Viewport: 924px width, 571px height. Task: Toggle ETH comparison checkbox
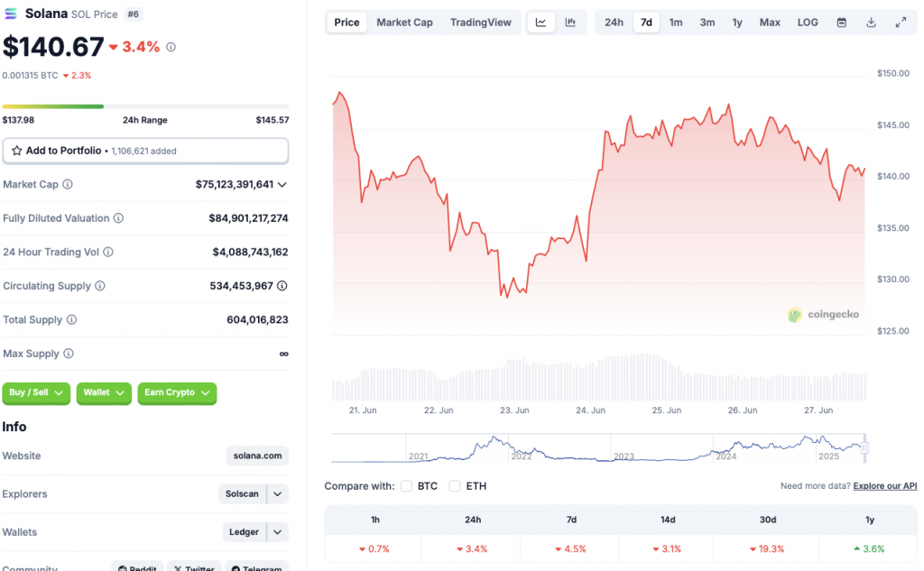455,486
